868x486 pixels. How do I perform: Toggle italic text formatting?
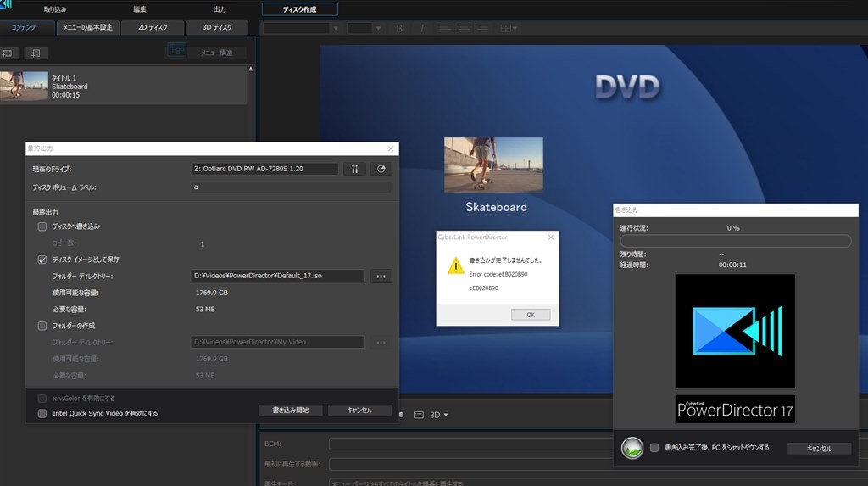pyautogui.click(x=422, y=28)
